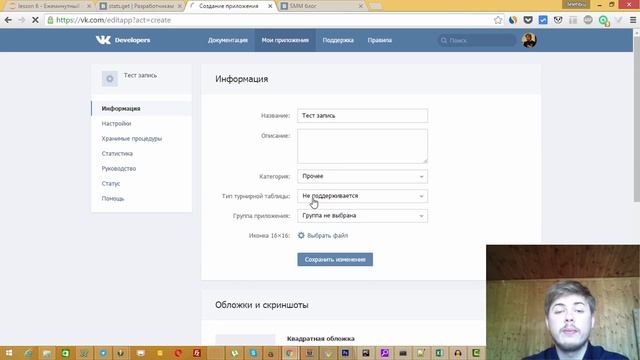The width and height of the screenshot is (640, 360).
Task: Click the Выбрать файл link
Action: point(327,236)
